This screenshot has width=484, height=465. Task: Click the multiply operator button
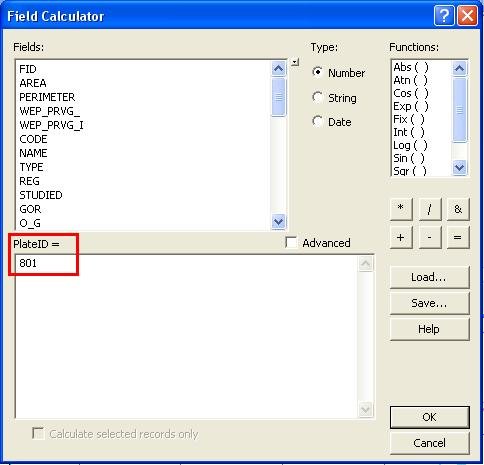[x=401, y=209]
